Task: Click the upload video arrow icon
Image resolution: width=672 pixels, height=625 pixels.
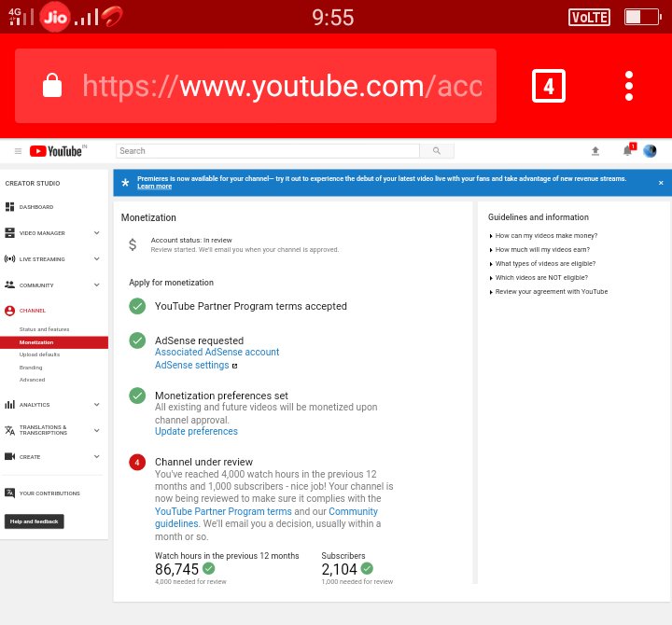Action: tap(595, 151)
